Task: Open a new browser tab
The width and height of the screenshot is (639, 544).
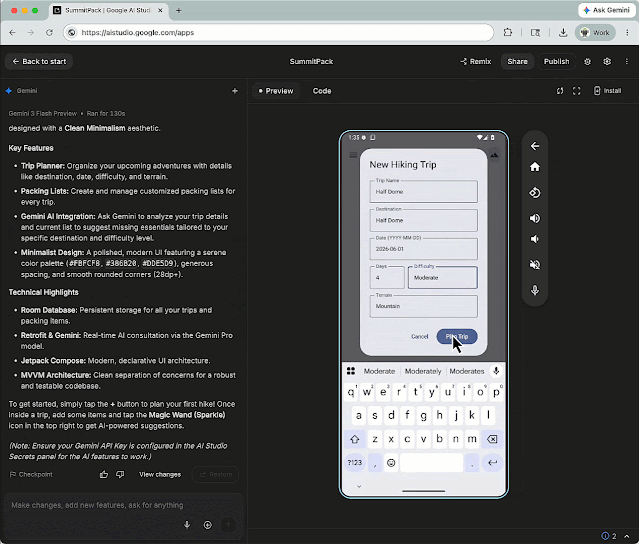Action: (178, 10)
